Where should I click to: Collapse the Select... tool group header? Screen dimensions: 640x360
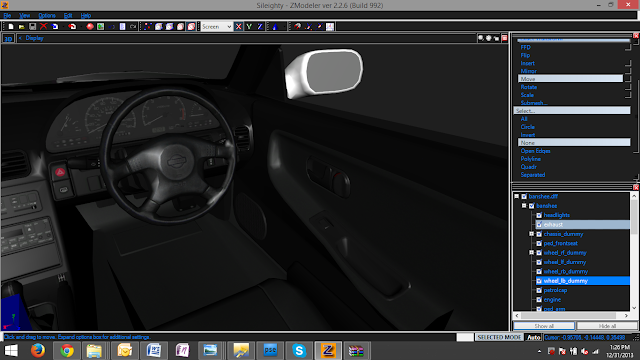click(572, 111)
